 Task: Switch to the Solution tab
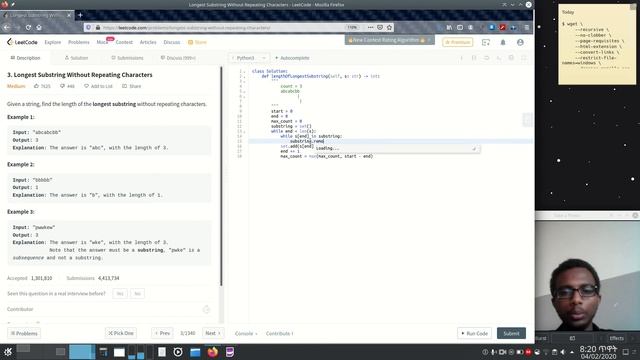coord(76,58)
